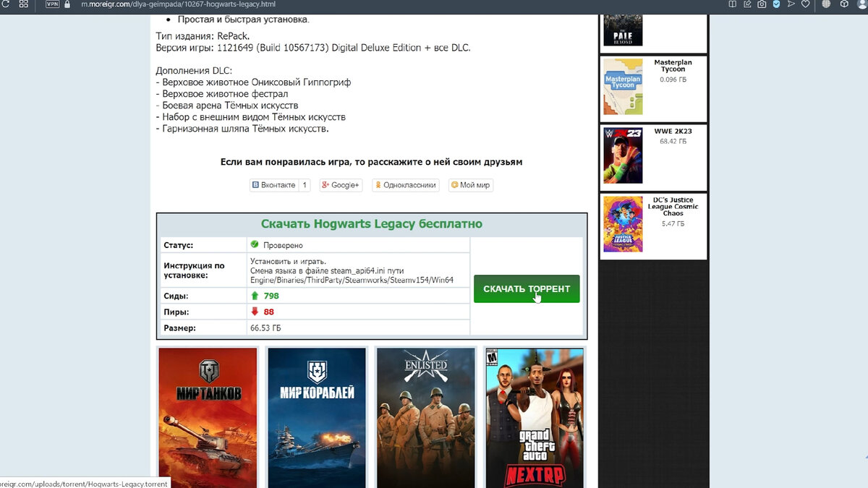The image size is (868, 488).
Task: Click the 0.096 ГБ size under Masterplan Tycoon
Action: [673, 80]
